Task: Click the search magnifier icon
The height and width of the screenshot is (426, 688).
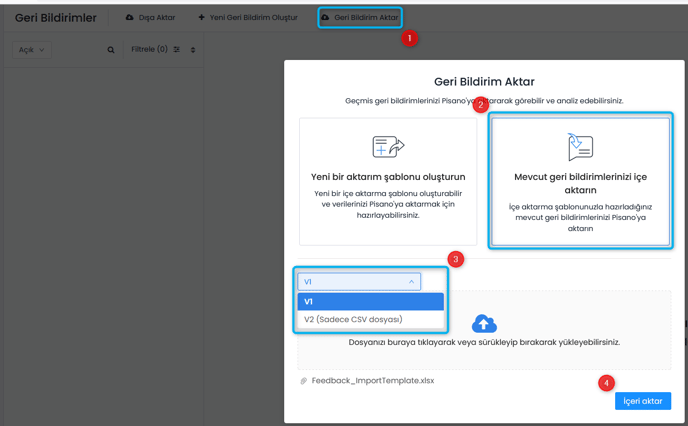Action: 111,50
